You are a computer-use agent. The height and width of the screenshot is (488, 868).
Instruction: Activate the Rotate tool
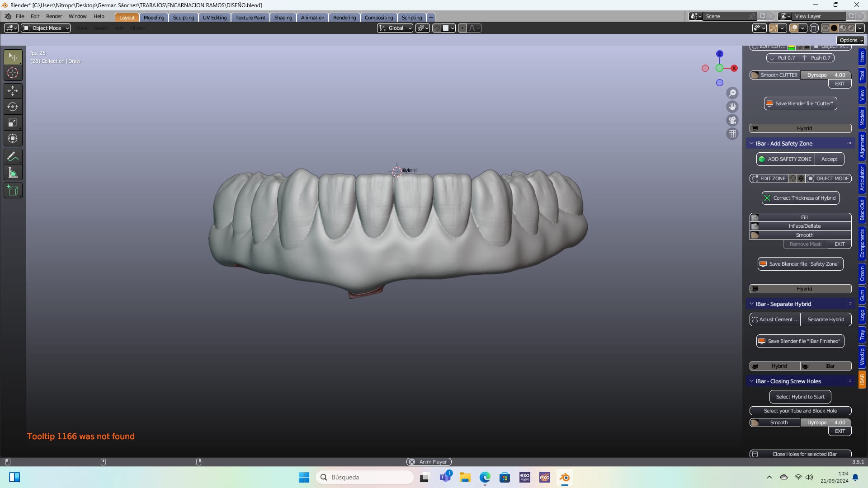coord(13,107)
